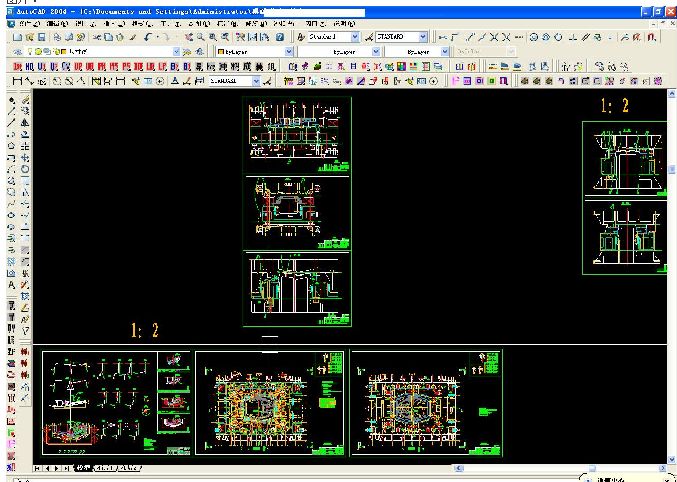Screen dimensions: 677x482
Task: Click the Print icon in toolbar
Action: (58, 38)
